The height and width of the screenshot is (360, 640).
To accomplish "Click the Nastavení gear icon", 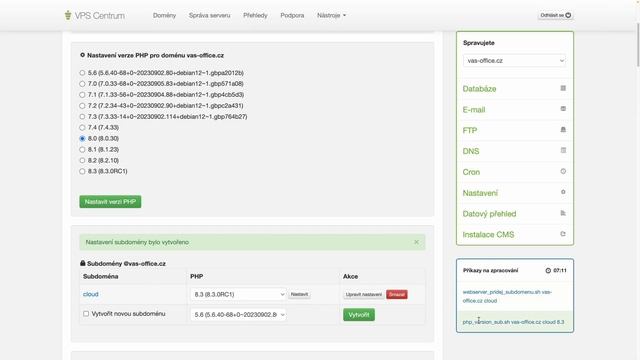I will tap(563, 192).
